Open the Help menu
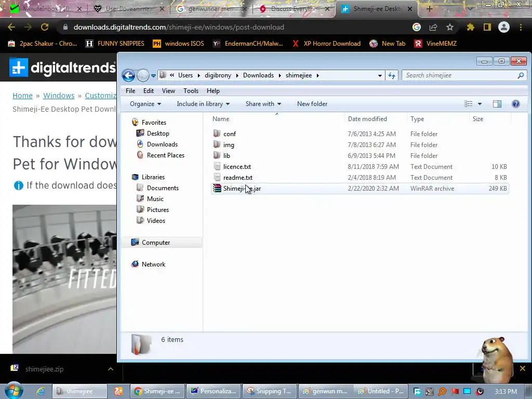Viewport: 532px width, 399px height. [213, 90]
